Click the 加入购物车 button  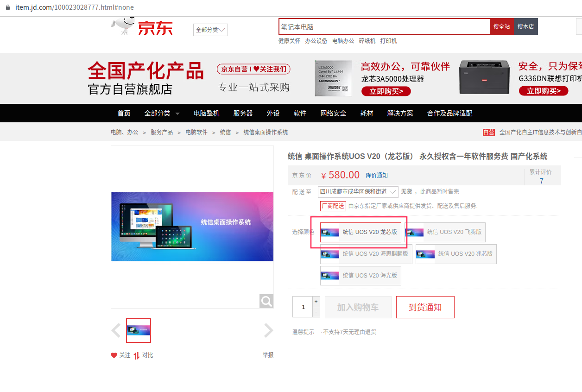pyautogui.click(x=358, y=307)
